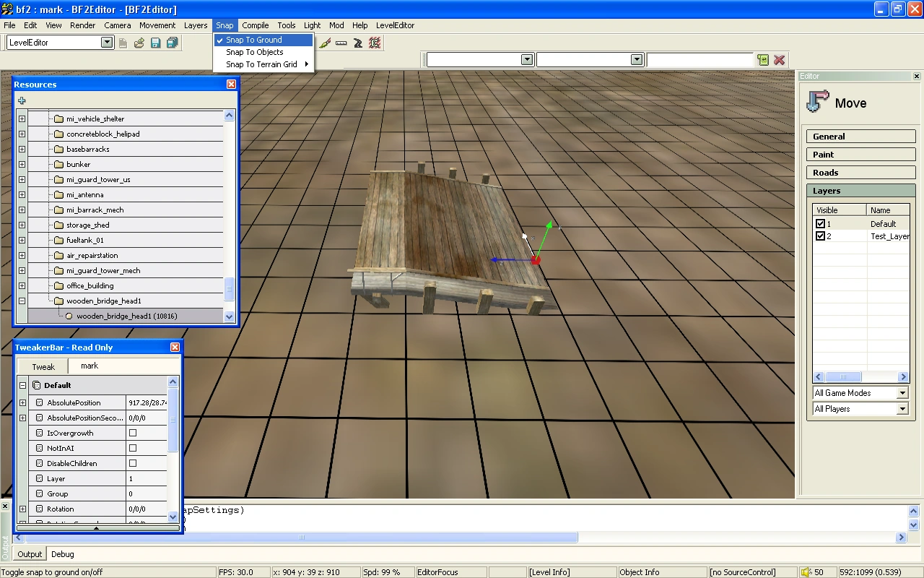Select Snap To Objects menu entry
Screen dimensions: 924x578
tap(254, 52)
